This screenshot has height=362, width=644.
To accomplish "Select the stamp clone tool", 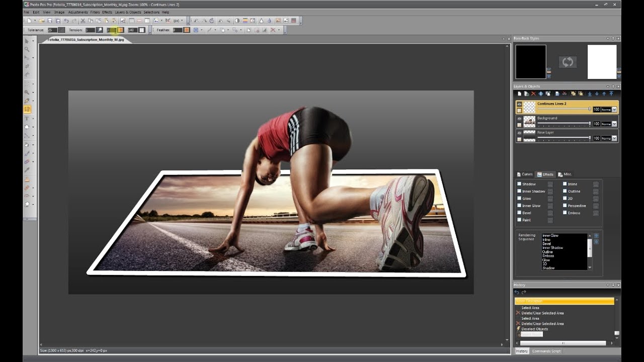I will [x=27, y=179].
